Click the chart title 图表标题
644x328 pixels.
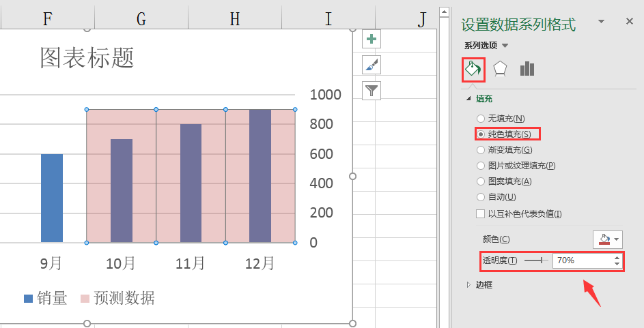click(x=87, y=57)
